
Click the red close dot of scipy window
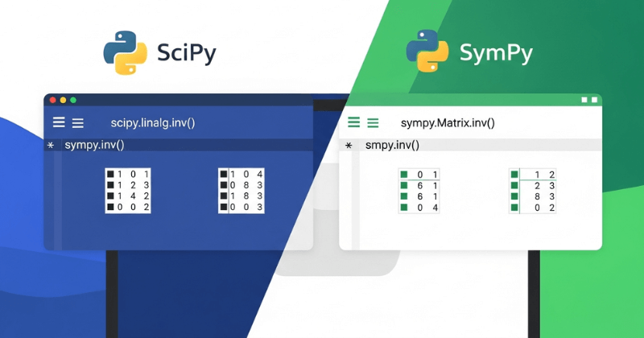52,100
